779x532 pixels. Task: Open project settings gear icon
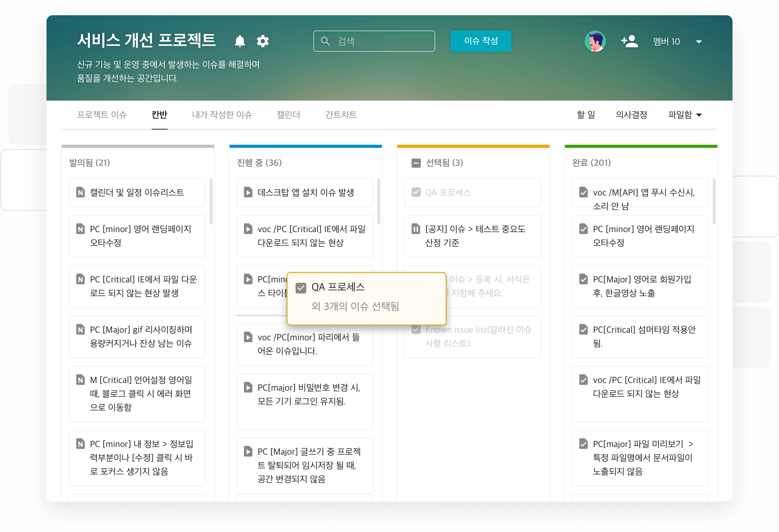tap(263, 41)
